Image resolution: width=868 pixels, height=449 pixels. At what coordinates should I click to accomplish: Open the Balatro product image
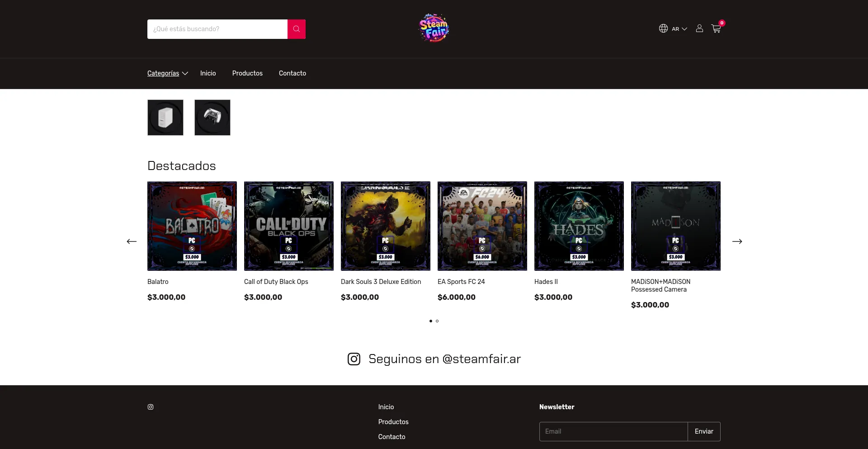[192, 226]
